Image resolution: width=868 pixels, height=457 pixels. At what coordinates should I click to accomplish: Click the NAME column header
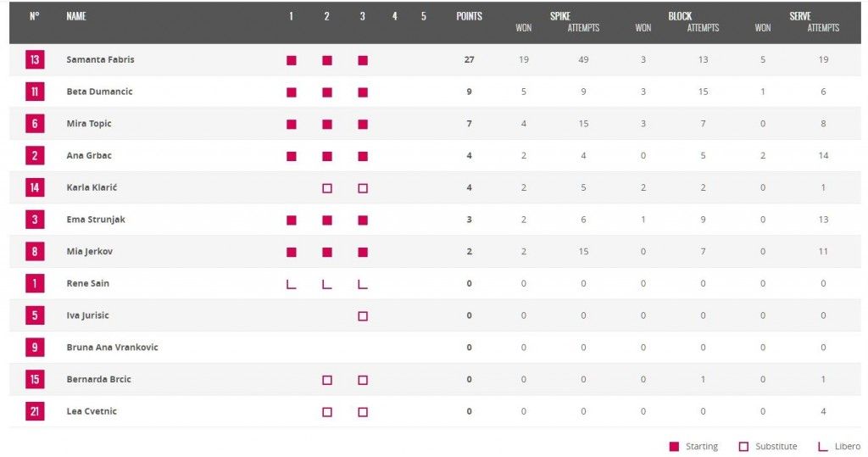pyautogui.click(x=76, y=16)
